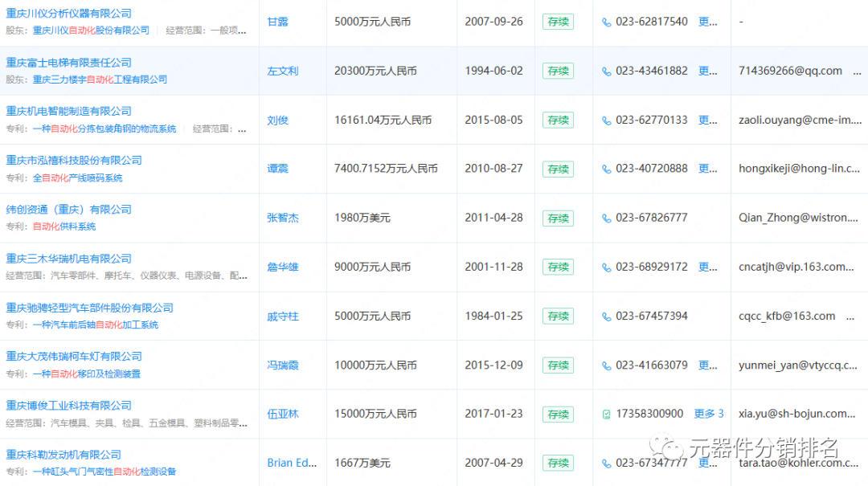Click phone icon beside 023-62817540
The width and height of the screenshot is (868, 486).
(x=606, y=22)
